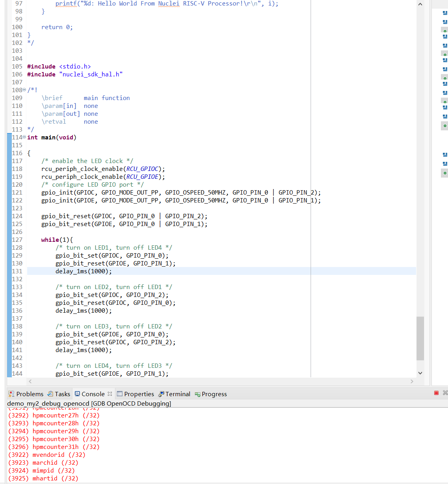Click 'int main(void)' function declaration
The image size is (448, 484).
[x=52, y=137]
